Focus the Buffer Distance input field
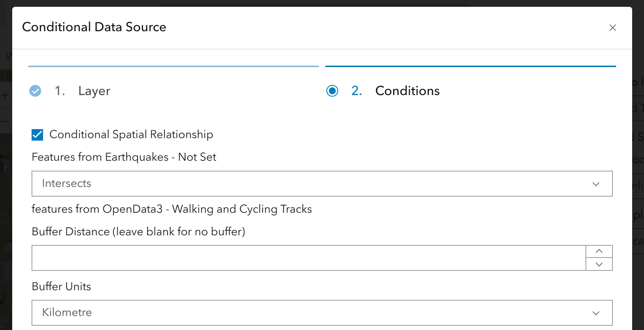 point(309,258)
